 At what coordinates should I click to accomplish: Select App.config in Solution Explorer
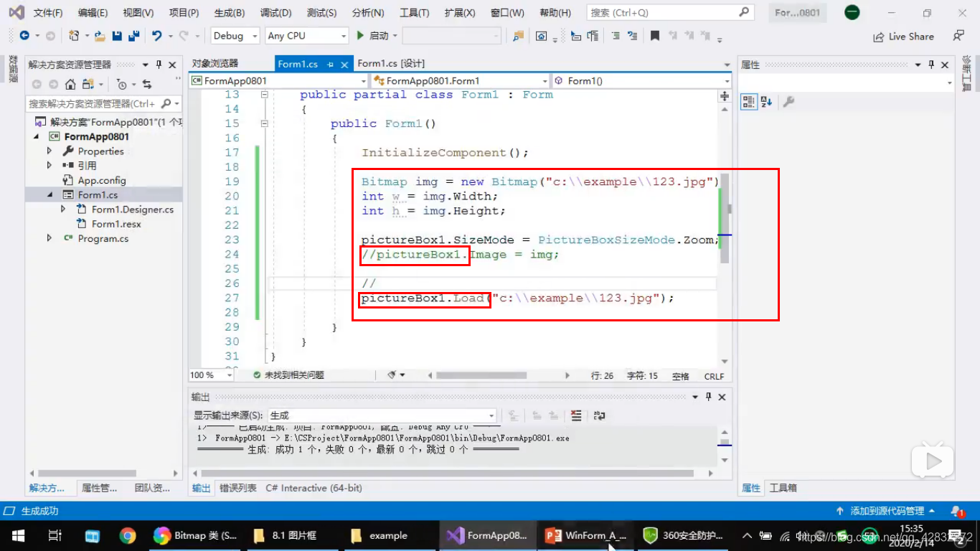point(102,180)
